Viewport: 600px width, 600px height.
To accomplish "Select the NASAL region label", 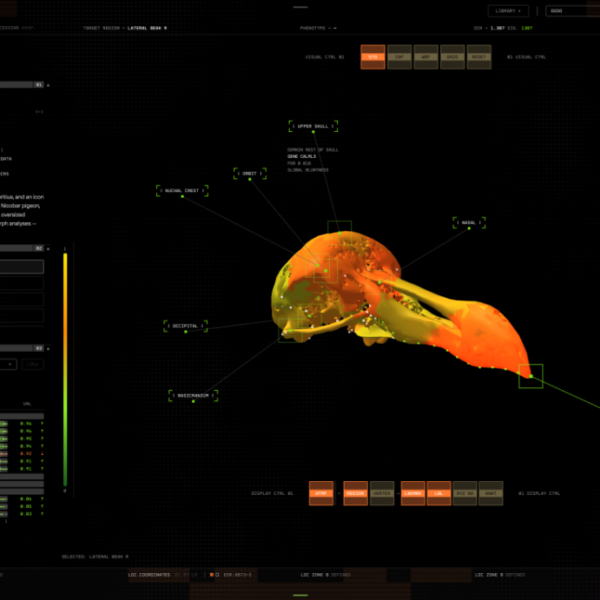I will [x=469, y=223].
